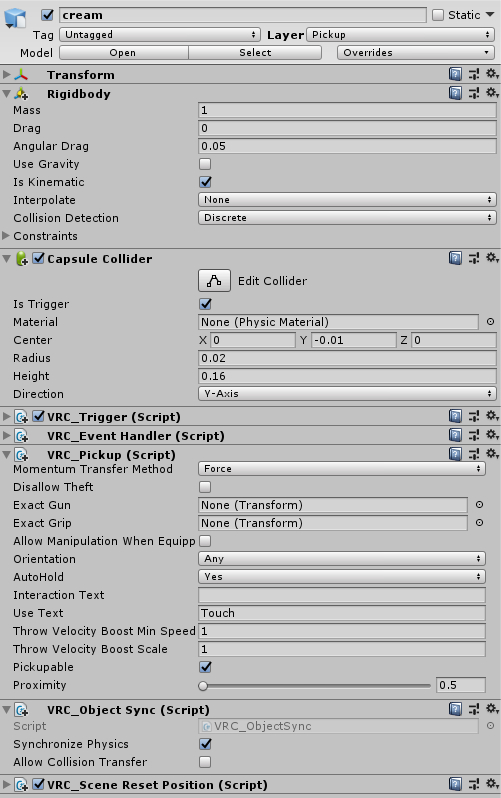This screenshot has width=501, height=798.
Task: Open Transform help reference icon
Action: pyautogui.click(x=455, y=75)
